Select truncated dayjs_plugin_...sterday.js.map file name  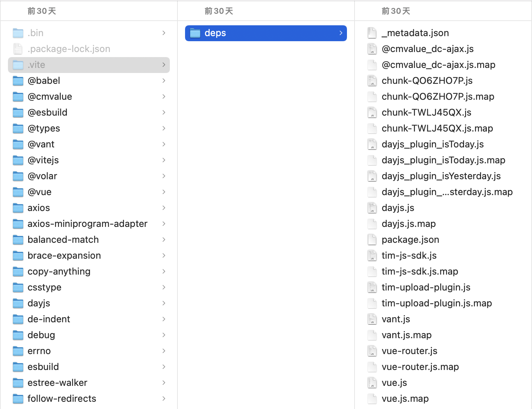pyautogui.click(x=447, y=192)
